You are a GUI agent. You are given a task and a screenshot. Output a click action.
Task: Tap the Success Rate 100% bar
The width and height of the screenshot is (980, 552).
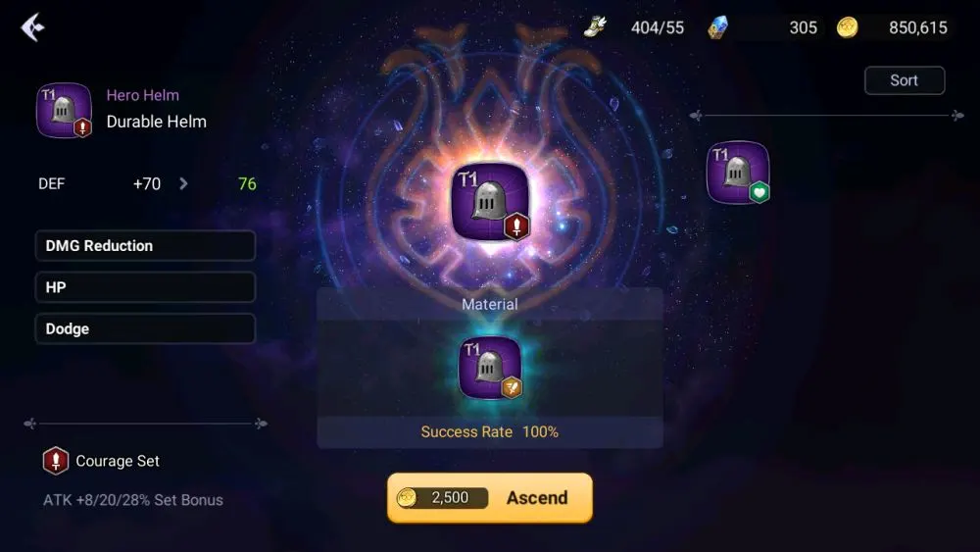(490, 432)
